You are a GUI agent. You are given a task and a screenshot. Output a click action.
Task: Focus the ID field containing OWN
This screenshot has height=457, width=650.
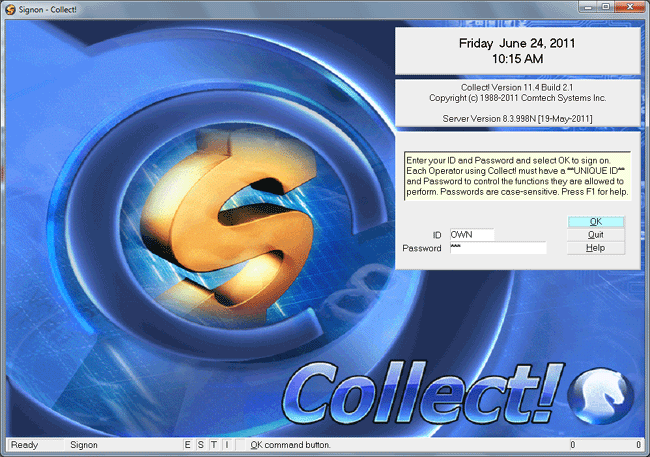tap(472, 234)
